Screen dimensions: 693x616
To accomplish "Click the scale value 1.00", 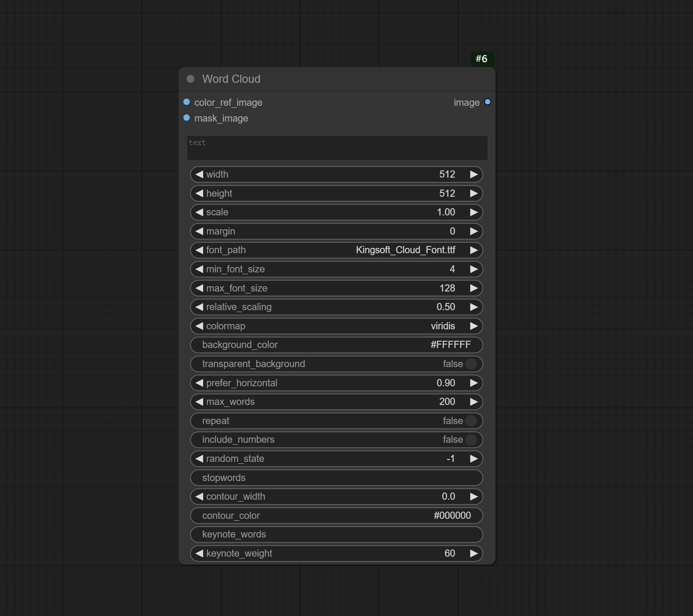I will 446,212.
